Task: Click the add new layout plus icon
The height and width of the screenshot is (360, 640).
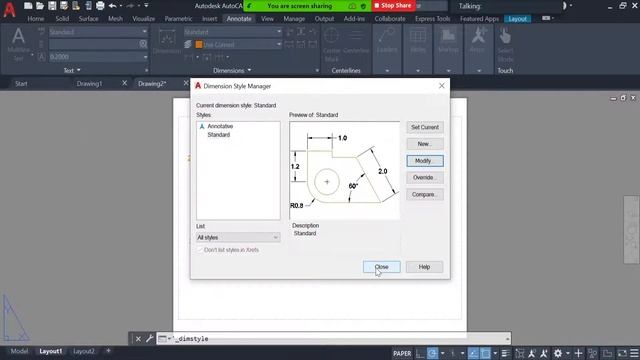Action: (108, 351)
